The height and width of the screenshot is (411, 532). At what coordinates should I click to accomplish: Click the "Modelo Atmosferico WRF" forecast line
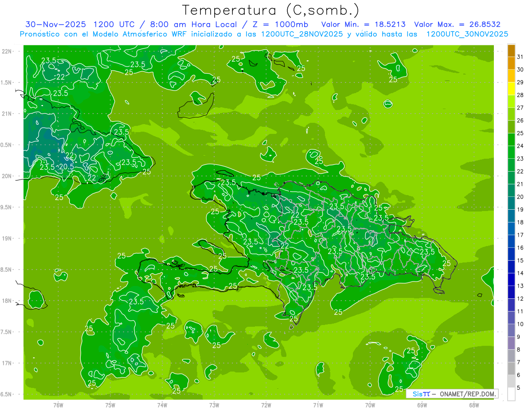(x=264, y=34)
